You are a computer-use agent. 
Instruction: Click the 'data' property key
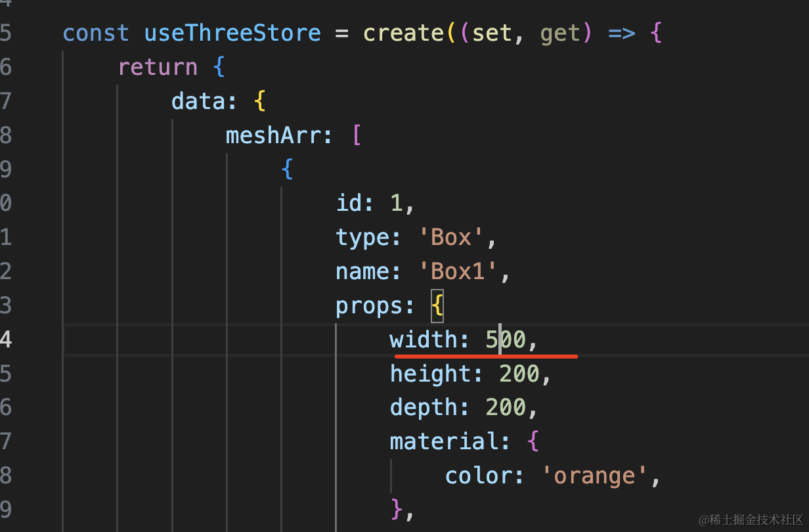[x=198, y=101]
